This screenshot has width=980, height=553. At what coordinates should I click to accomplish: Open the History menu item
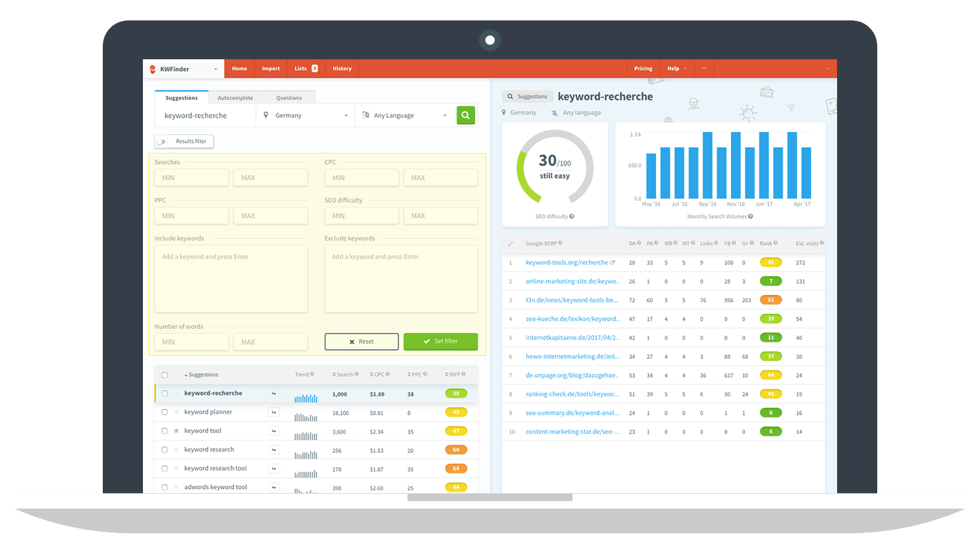pos(342,69)
